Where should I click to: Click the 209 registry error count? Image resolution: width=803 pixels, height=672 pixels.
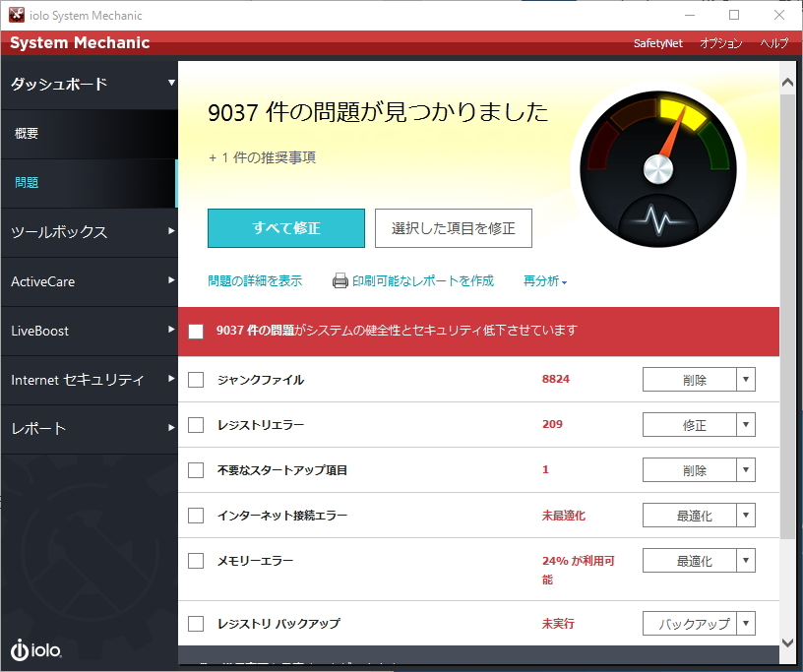coord(552,424)
